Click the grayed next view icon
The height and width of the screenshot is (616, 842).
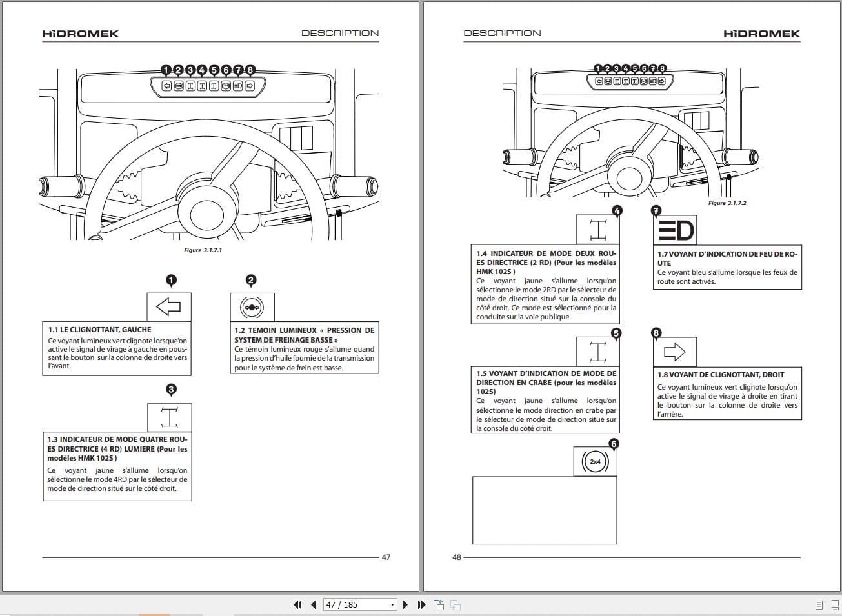click(456, 605)
